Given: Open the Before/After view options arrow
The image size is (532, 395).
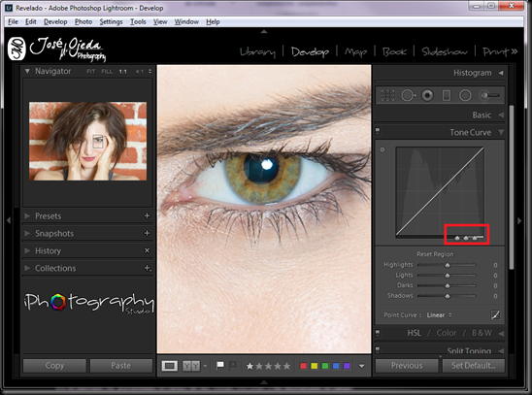Looking at the screenshot, I should 205,366.
